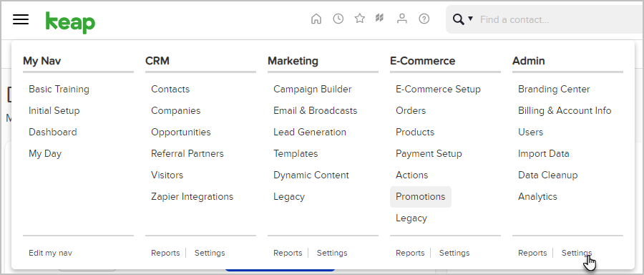Open E-Commerce Settings link

pos(454,253)
